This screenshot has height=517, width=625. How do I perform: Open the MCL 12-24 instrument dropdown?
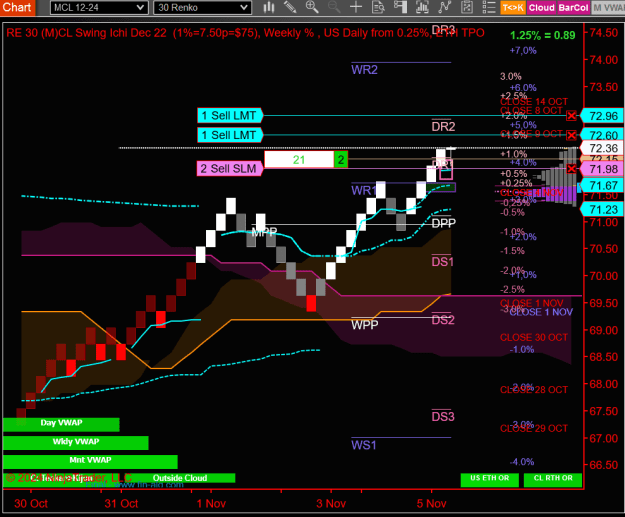[99, 8]
